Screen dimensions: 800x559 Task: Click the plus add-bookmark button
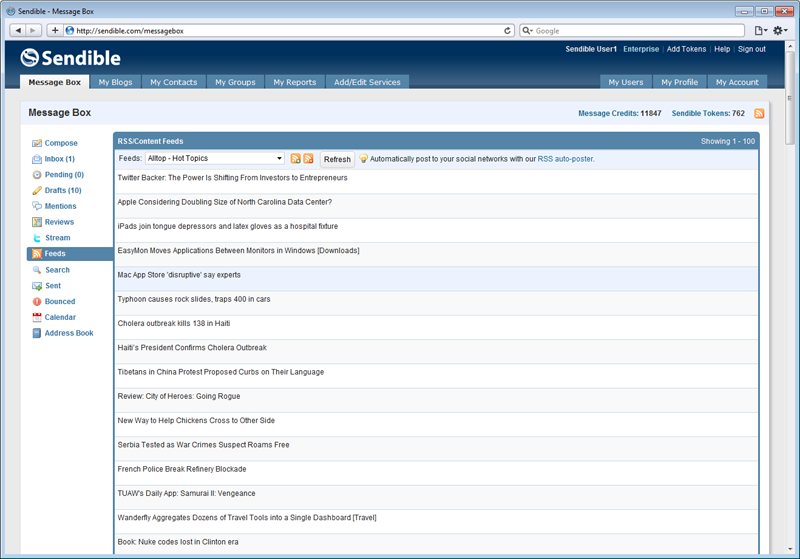[55, 31]
